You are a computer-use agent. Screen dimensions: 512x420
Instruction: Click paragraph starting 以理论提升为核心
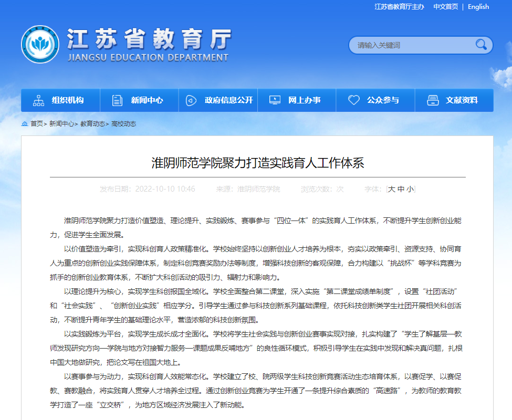[256, 306]
